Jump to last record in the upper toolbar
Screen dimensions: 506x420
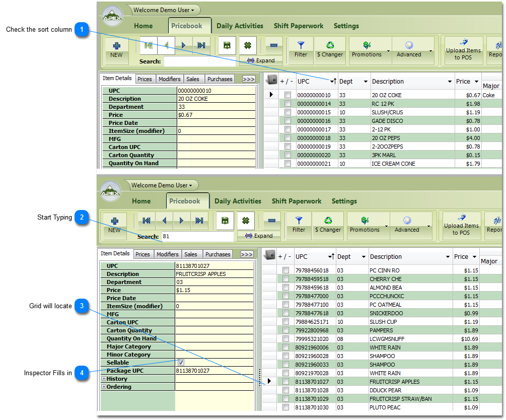click(x=201, y=45)
